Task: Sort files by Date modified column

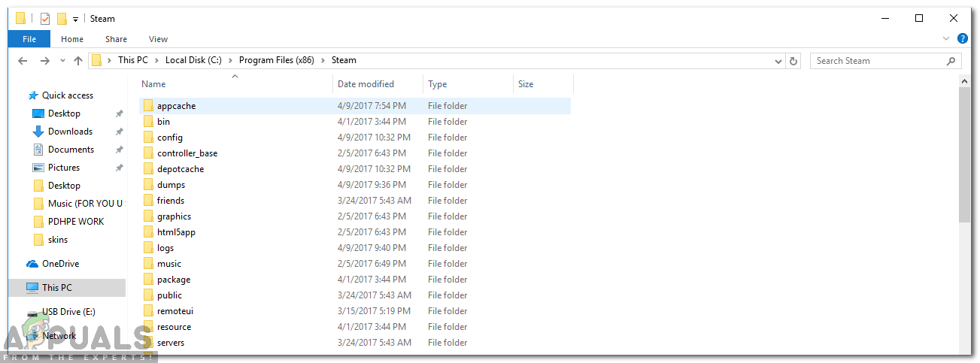Action: click(366, 84)
